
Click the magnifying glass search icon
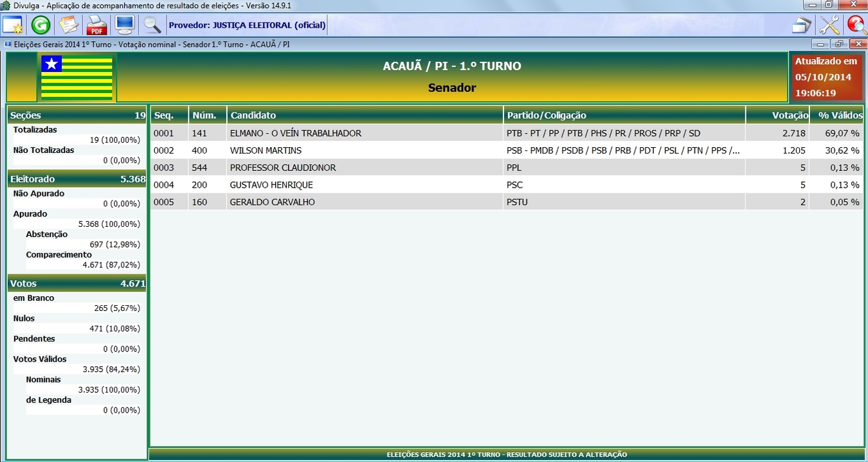click(152, 25)
